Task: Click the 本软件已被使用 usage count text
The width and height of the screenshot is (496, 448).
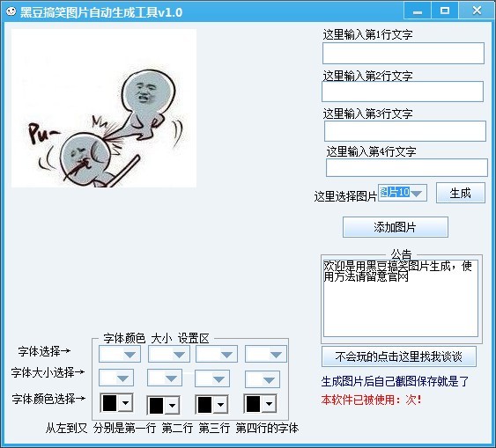Action: [x=372, y=400]
